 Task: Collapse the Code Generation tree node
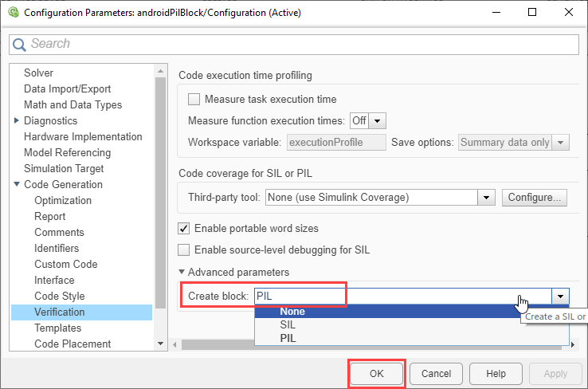pyautogui.click(x=17, y=184)
